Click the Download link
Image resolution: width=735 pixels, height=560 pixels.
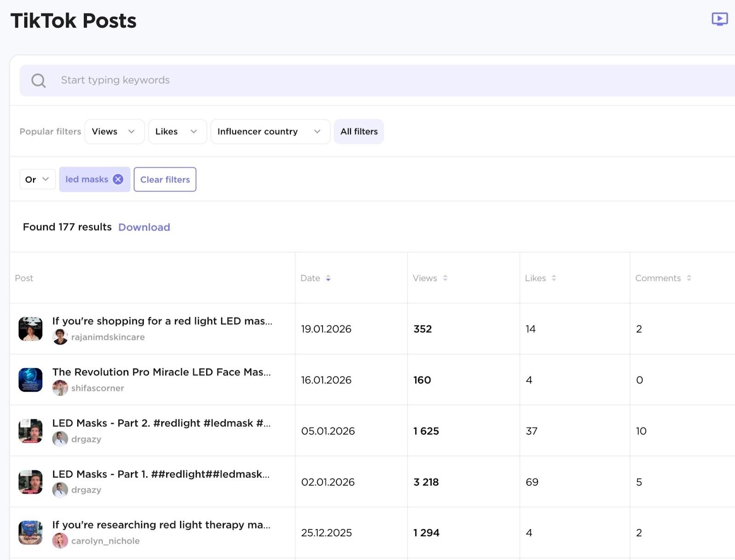144,227
